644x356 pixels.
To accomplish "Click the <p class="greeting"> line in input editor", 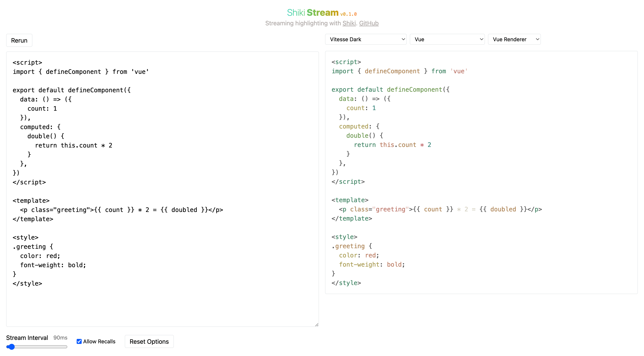I will 122,210.
